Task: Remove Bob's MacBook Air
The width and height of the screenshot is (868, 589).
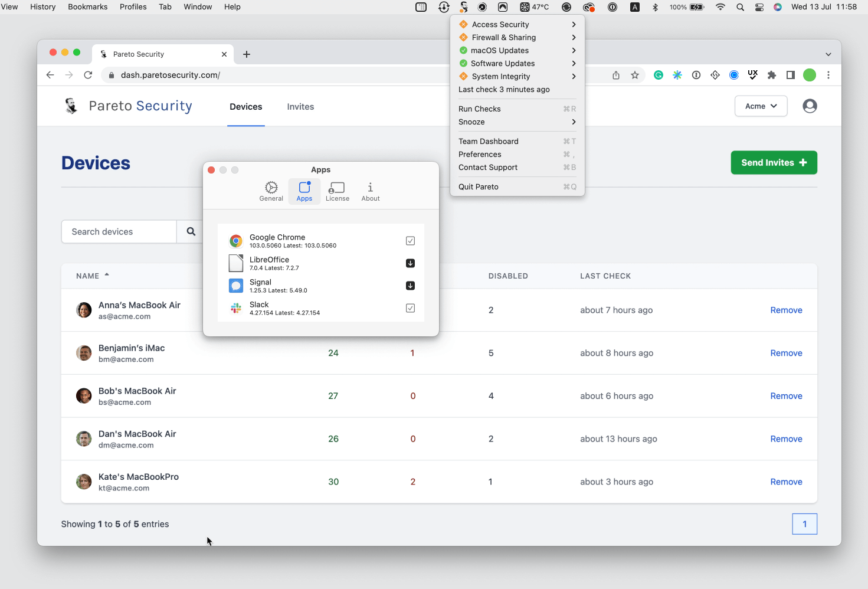Action: 787,396
